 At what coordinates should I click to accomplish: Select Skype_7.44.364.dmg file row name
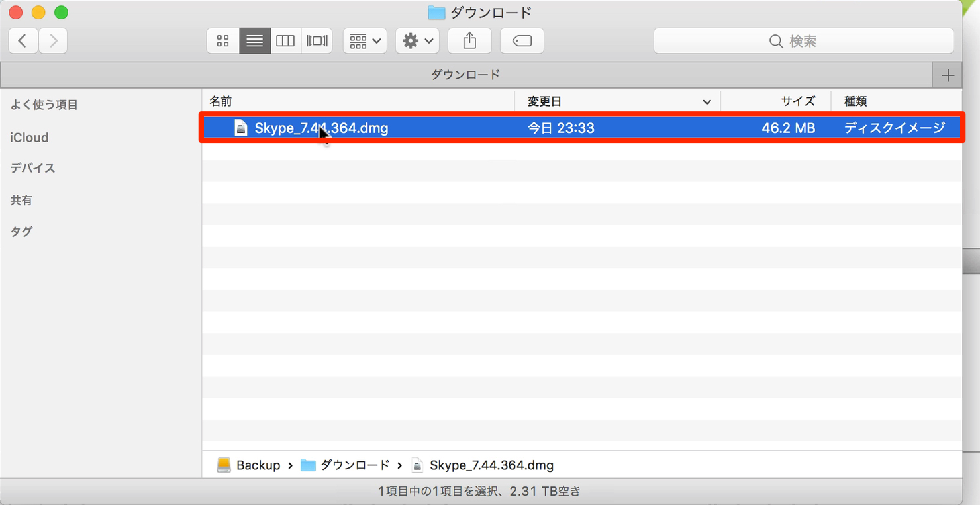[x=321, y=128]
